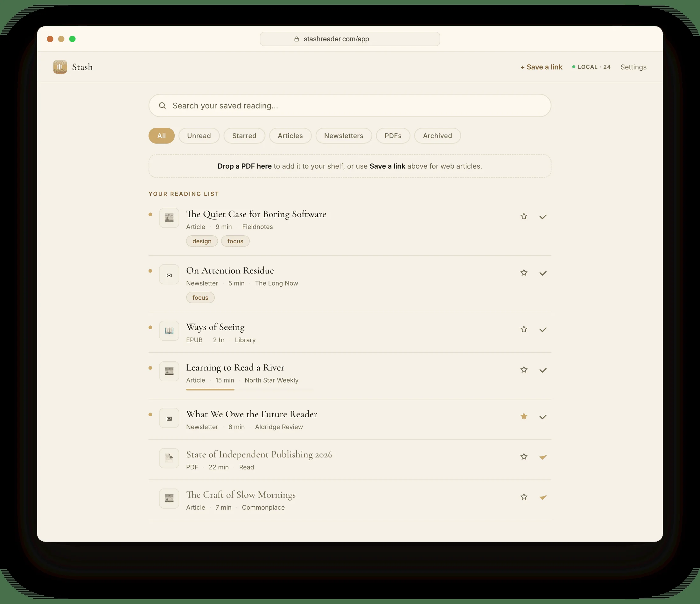This screenshot has width=700, height=604.
Task: Click the LOCAL · 24 status indicator
Action: tap(591, 67)
